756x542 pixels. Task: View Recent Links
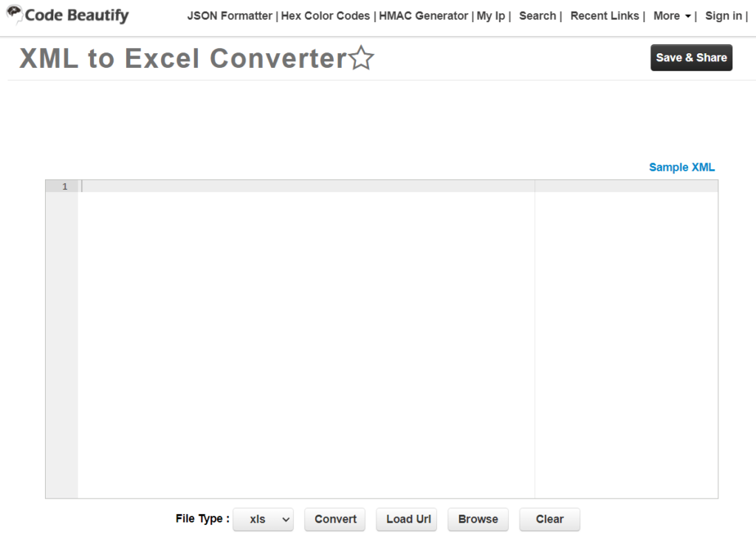(x=604, y=16)
